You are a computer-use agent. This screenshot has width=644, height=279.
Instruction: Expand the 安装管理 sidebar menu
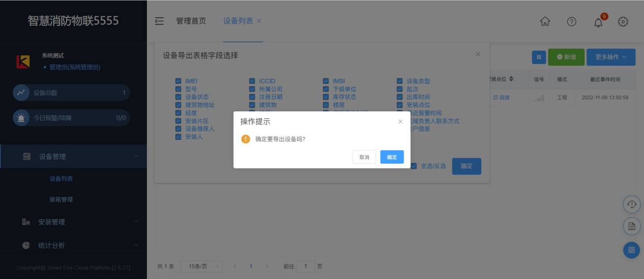click(73, 222)
